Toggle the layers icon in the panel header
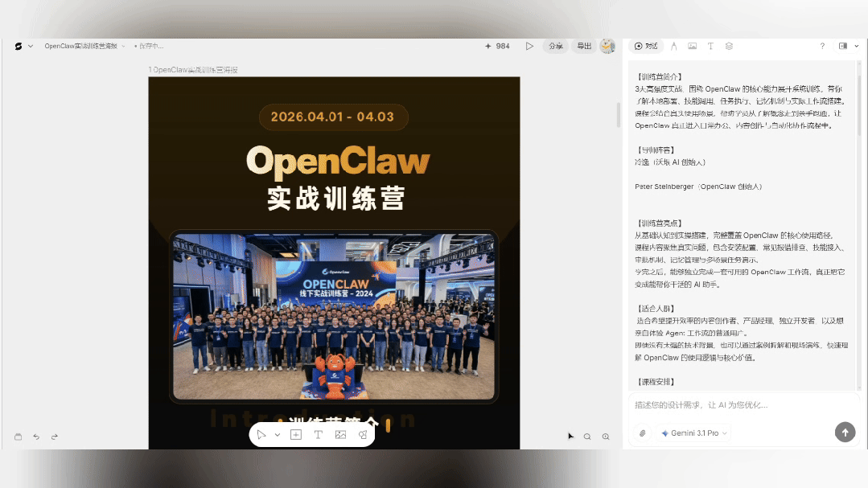 [729, 46]
